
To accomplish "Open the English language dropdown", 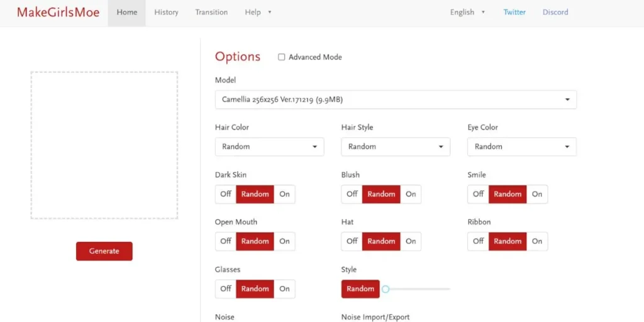I will coord(467,13).
